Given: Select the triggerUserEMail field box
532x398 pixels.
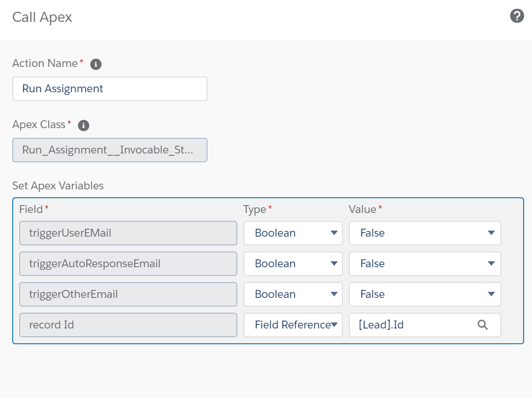Looking at the screenshot, I should (128, 233).
